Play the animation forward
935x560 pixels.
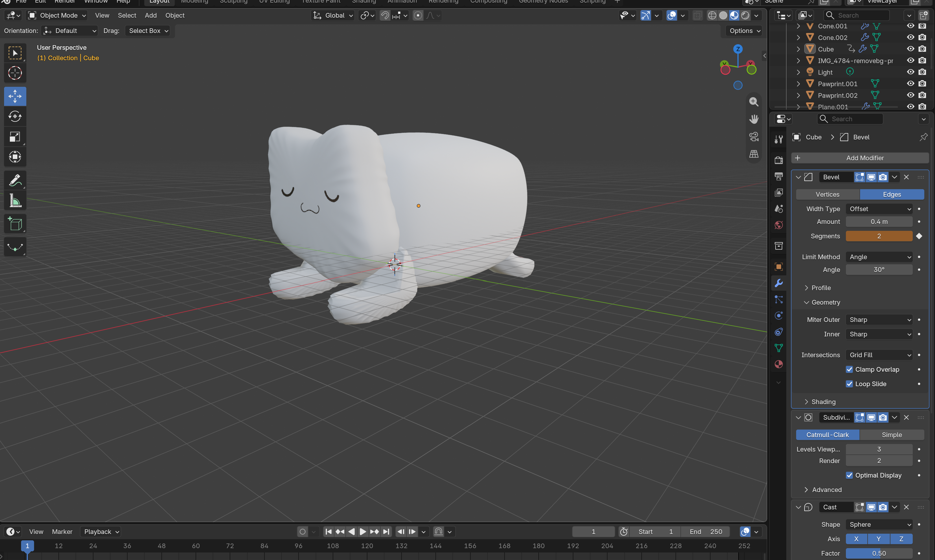pos(362,532)
